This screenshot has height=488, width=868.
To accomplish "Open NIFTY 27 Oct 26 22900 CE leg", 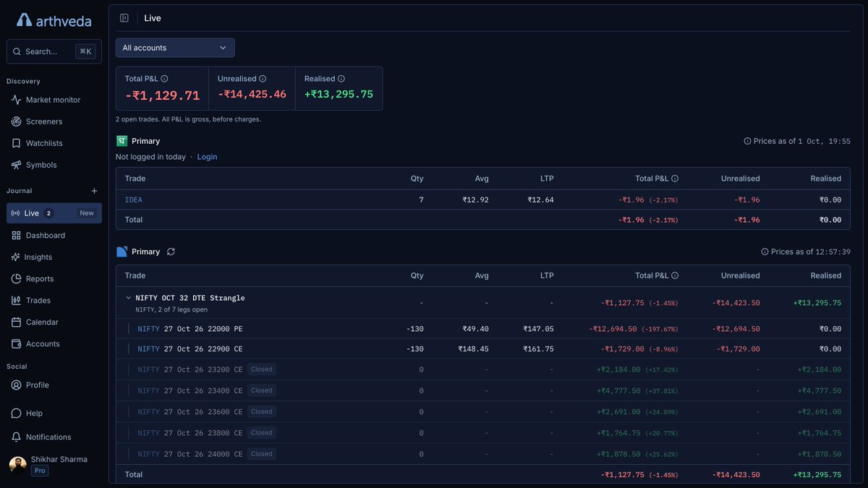I will (190, 349).
